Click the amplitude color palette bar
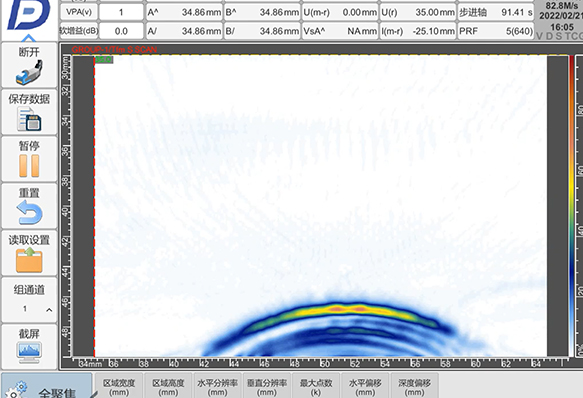The height and width of the screenshot is (398, 583). [x=571, y=206]
